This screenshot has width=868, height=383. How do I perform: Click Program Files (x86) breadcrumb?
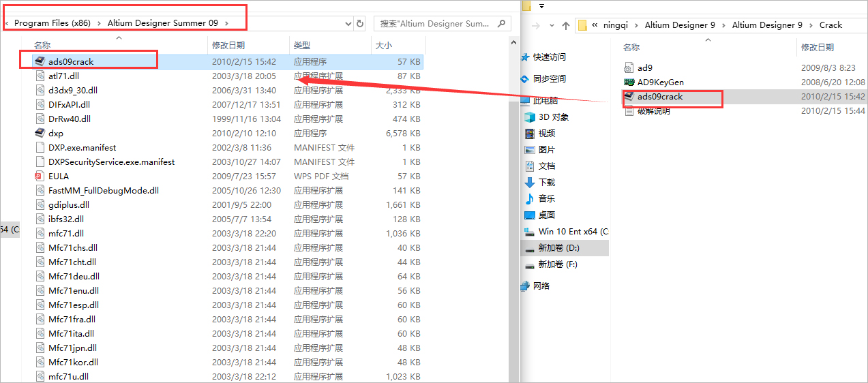53,23
